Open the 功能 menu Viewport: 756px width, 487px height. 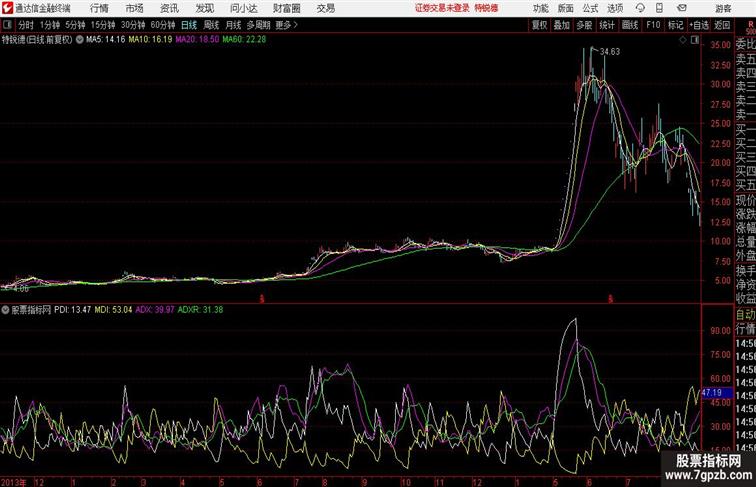click(540, 8)
